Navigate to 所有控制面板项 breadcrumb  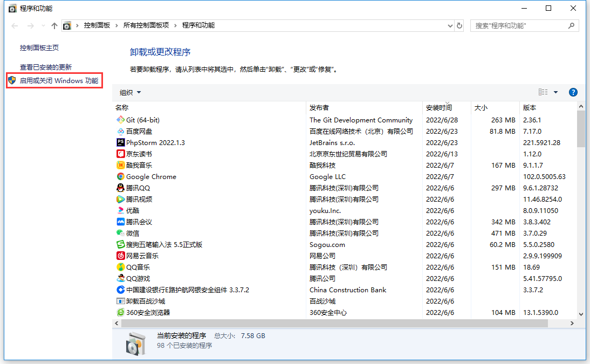click(x=146, y=25)
